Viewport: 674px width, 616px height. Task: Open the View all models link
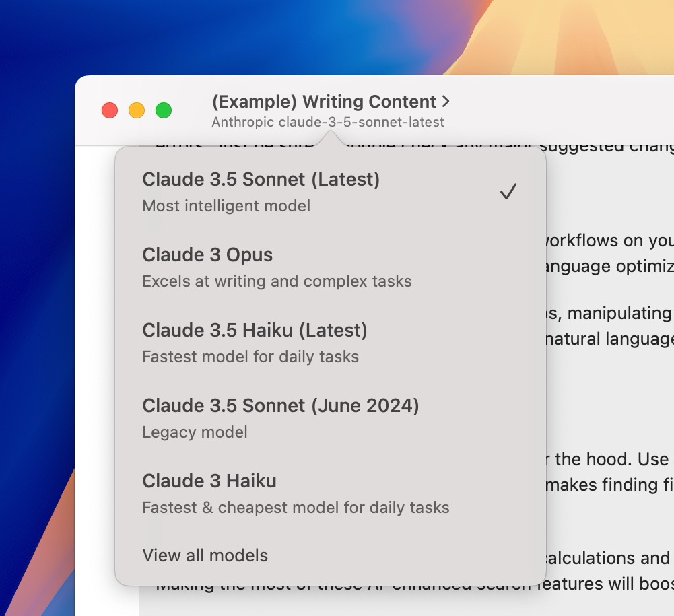click(205, 555)
